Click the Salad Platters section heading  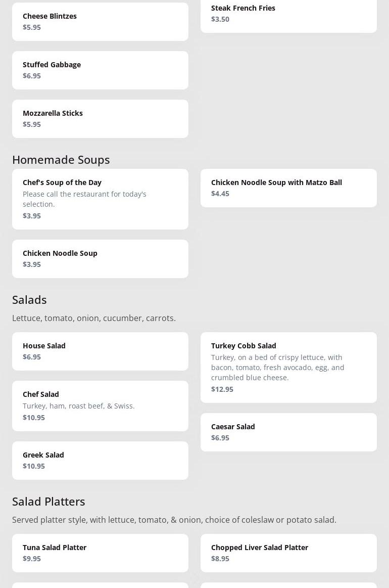pyautogui.click(x=48, y=501)
